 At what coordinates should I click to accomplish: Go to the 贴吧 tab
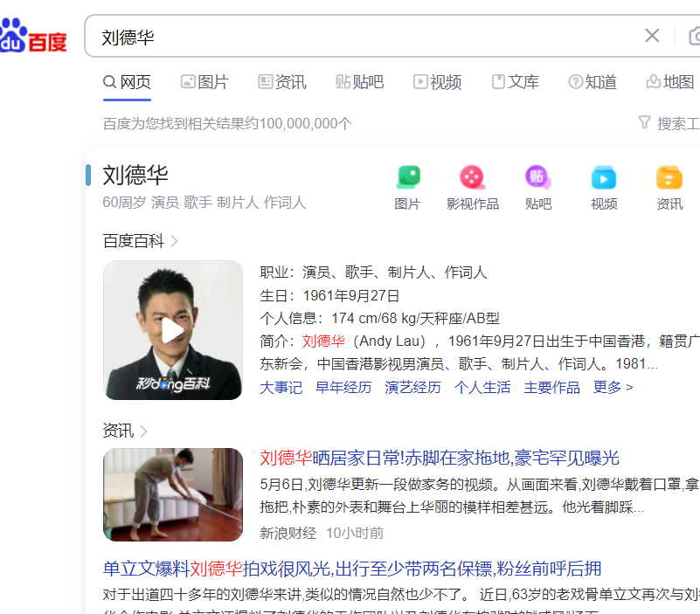tap(360, 82)
